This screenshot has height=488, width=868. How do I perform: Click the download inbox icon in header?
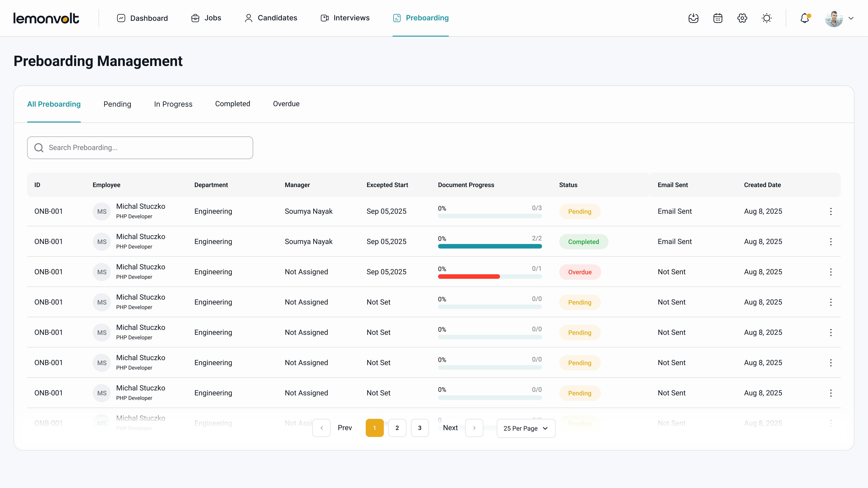point(693,18)
